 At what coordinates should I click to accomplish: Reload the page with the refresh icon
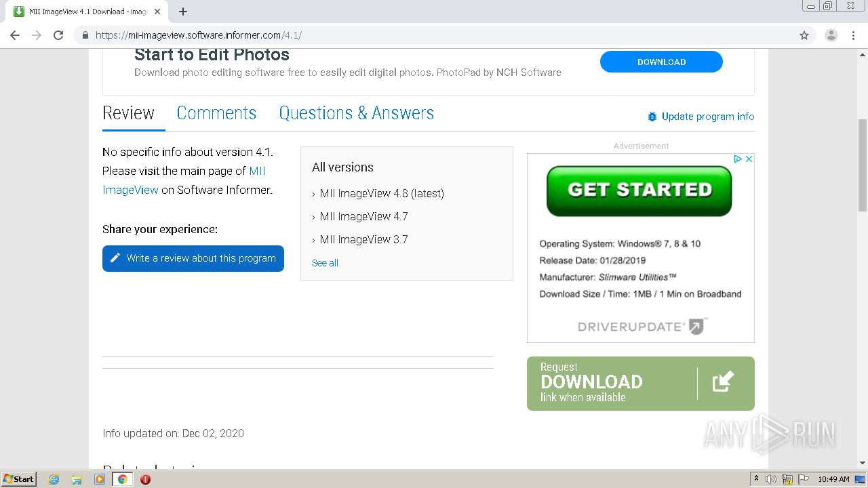pyautogui.click(x=58, y=35)
